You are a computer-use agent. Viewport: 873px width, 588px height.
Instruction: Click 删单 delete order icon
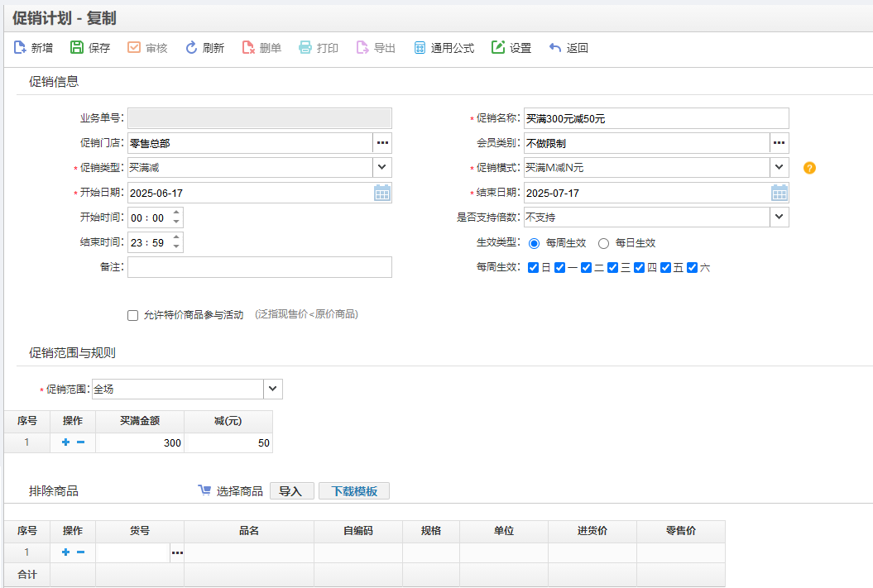tap(247, 48)
